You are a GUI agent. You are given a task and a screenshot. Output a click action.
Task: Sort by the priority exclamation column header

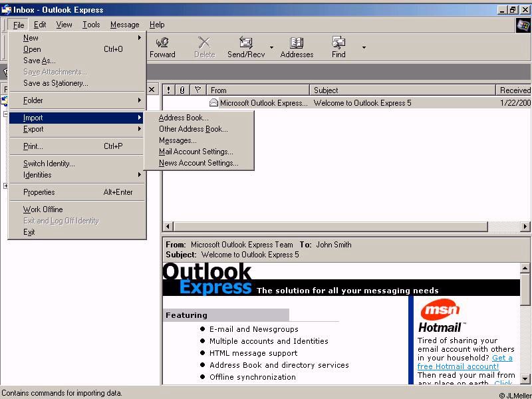pos(169,90)
